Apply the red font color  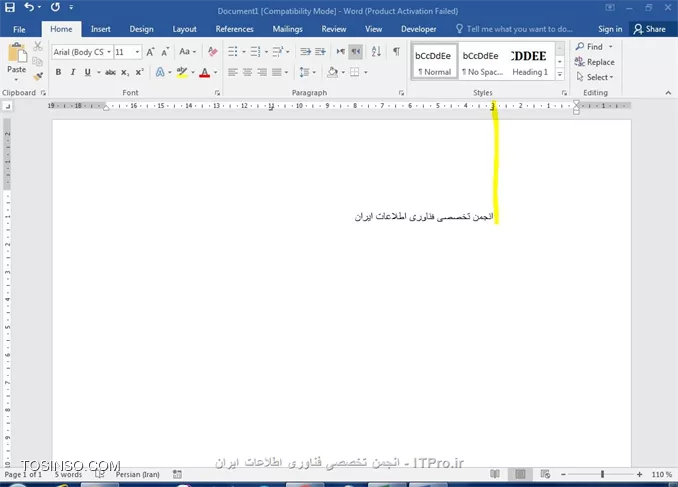click(x=205, y=72)
